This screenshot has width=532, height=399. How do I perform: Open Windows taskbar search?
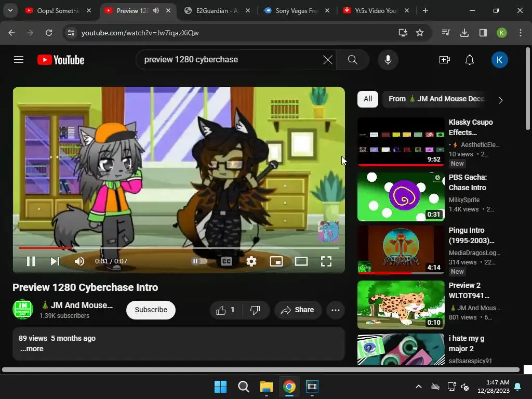coord(243,387)
